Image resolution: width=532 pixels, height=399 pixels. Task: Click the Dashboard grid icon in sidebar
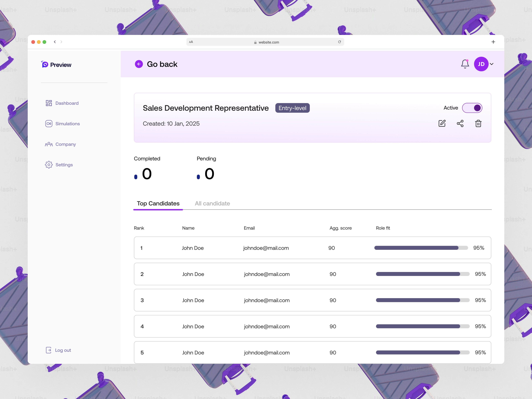point(49,103)
